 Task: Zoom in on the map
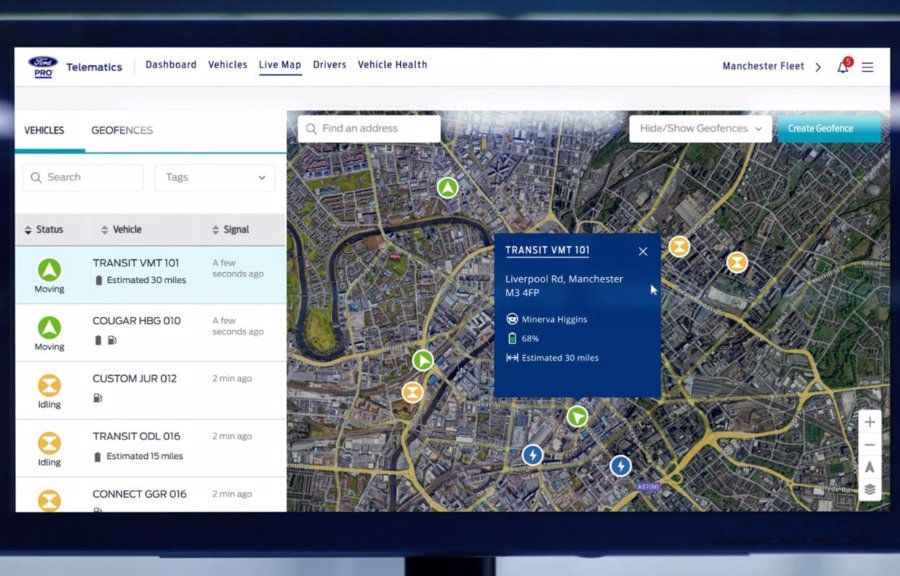[869, 422]
